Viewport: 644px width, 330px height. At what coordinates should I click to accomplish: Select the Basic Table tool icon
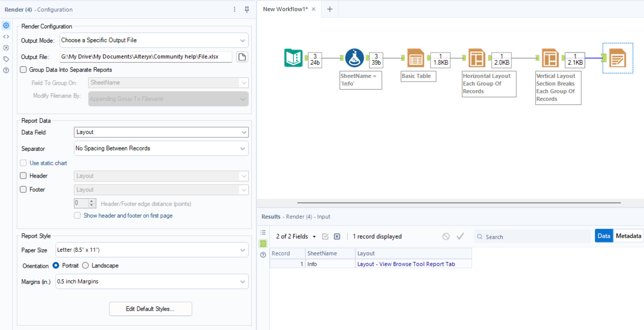pyautogui.click(x=415, y=58)
